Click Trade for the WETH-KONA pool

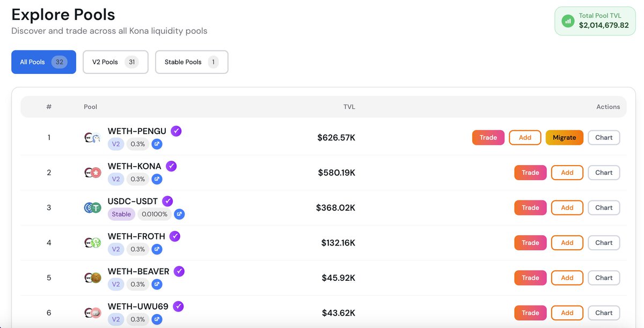530,173
